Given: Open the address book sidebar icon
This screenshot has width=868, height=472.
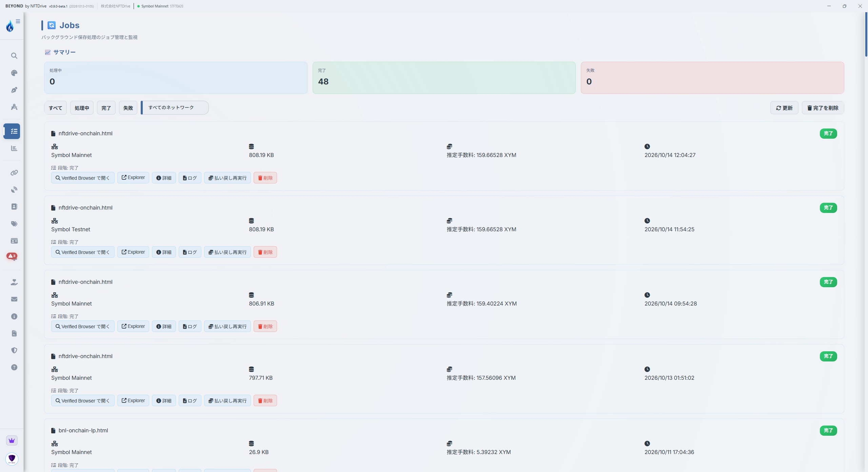Looking at the screenshot, I should pos(14,206).
